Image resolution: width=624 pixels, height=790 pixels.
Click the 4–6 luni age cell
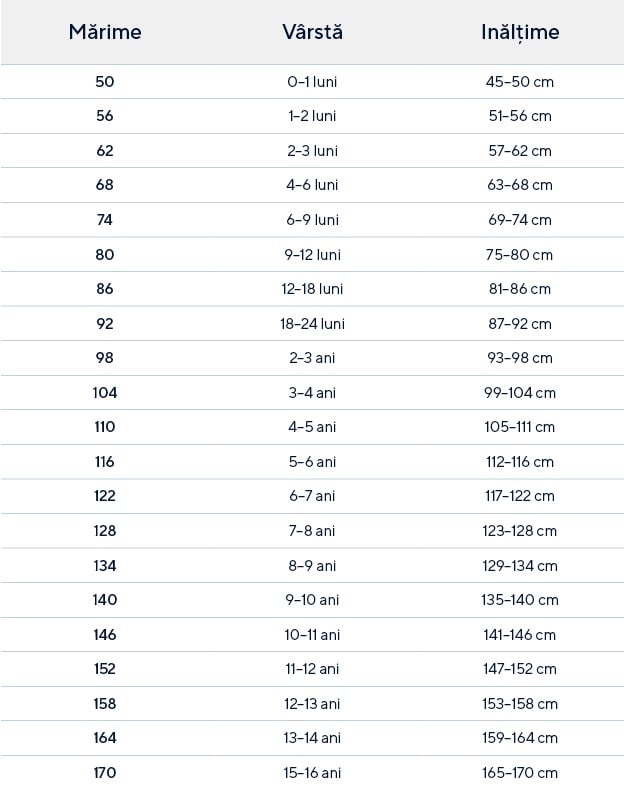[312, 185]
